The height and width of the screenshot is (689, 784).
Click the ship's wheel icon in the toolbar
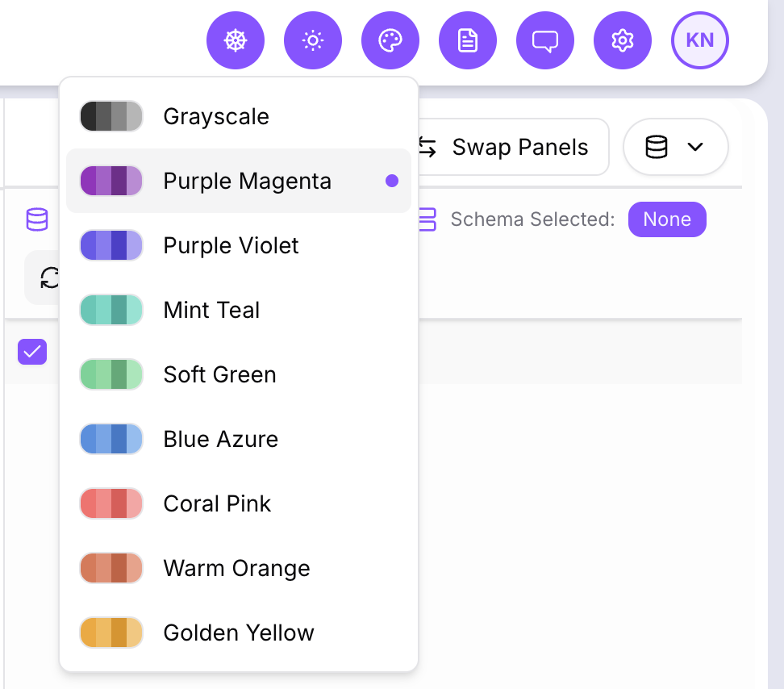click(x=236, y=40)
